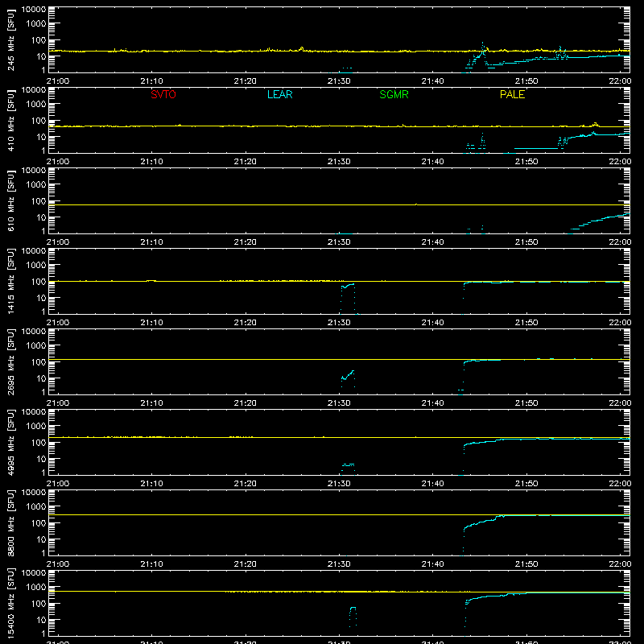644x644 pixels.
Task: Click the yellow PALE station label
Action: (x=512, y=94)
